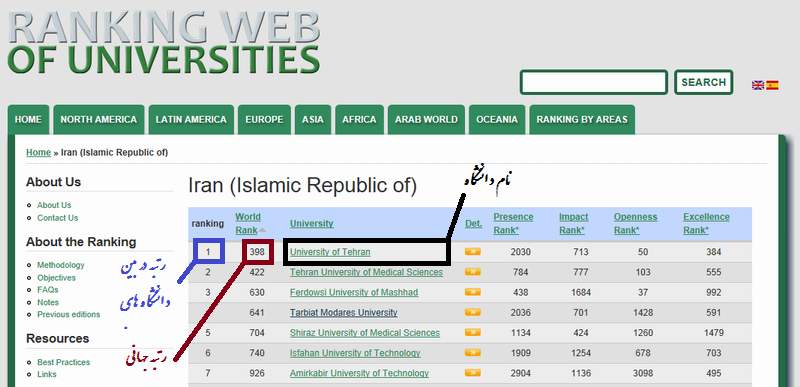Viewport: 800px width, 387px height.
Task: Open details icon for Tehran University of Medical Sciences
Action: pos(472,272)
